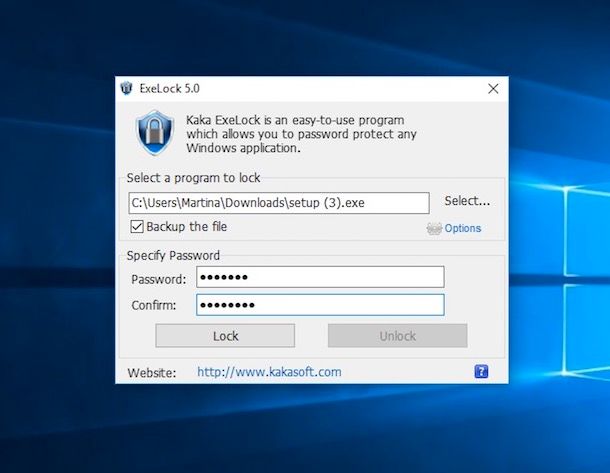
Task: Click the large padlock shield logo
Action: coord(154,133)
